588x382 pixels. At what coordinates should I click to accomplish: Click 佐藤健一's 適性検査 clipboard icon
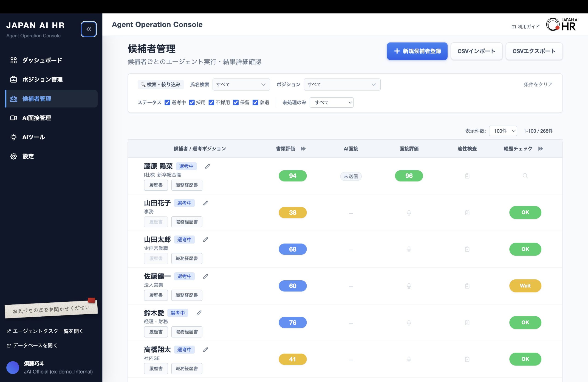[467, 286]
